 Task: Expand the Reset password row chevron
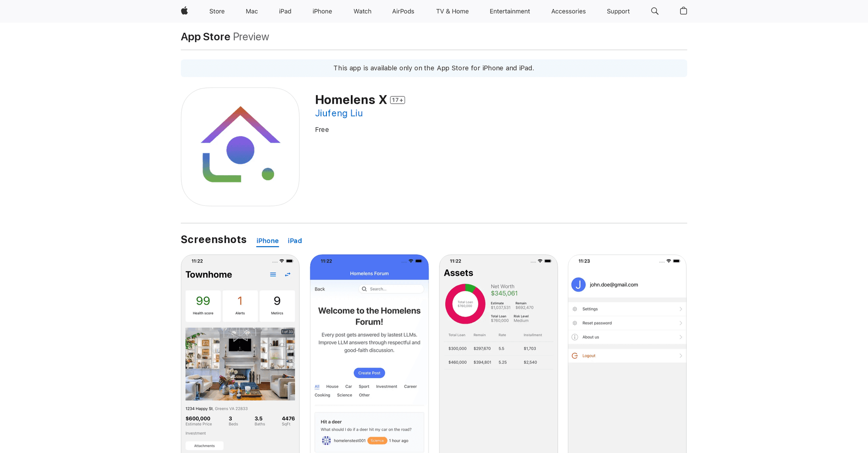[x=681, y=323]
